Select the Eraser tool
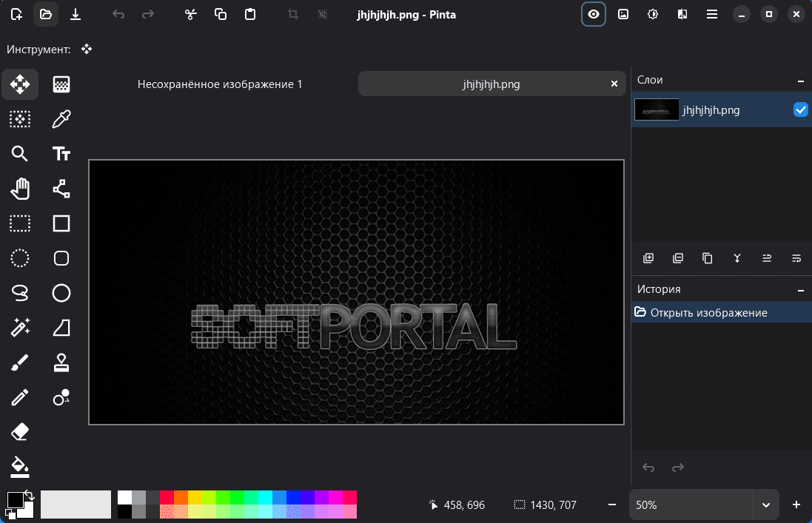Screen dimensions: 812x523 click(20, 432)
